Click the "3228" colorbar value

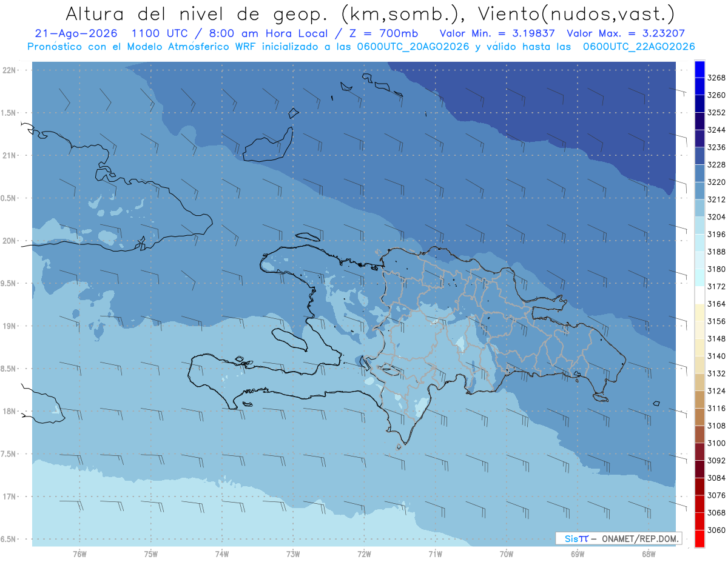pyautogui.click(x=716, y=165)
